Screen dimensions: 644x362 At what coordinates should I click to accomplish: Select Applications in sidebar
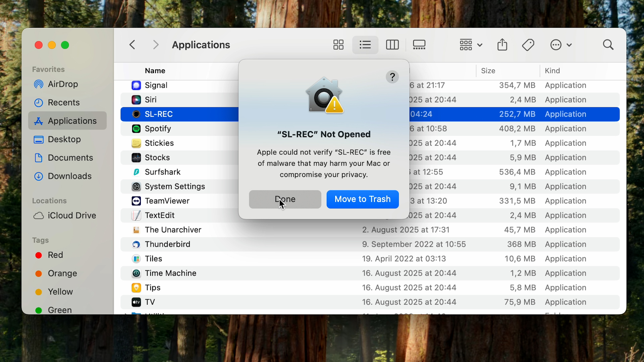(67, 121)
